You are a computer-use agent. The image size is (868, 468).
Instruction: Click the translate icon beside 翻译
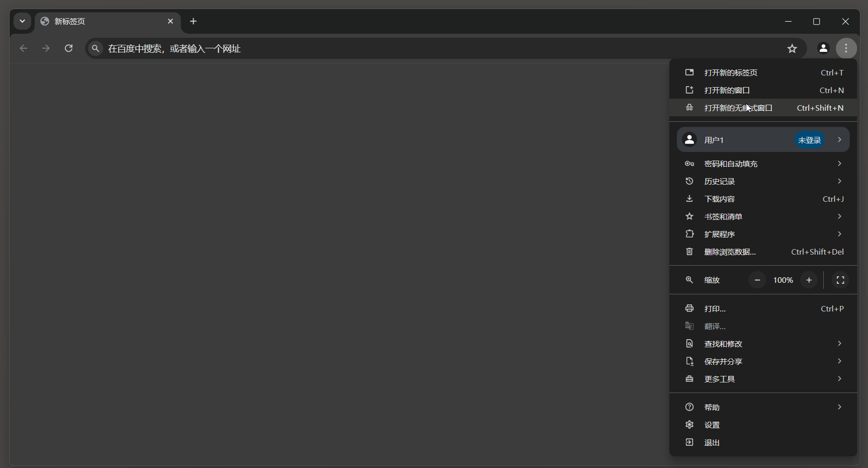pos(689,326)
